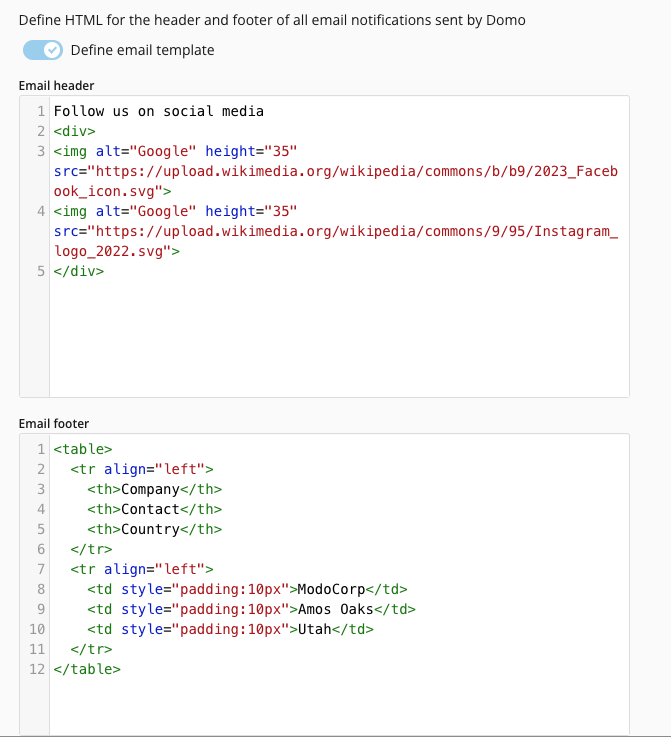
Task: Click the </tr> tag on footer line 6
Action: [x=91, y=549]
